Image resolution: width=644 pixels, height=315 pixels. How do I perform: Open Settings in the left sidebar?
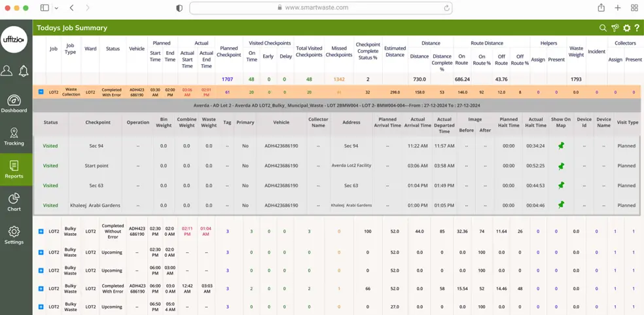point(14,235)
